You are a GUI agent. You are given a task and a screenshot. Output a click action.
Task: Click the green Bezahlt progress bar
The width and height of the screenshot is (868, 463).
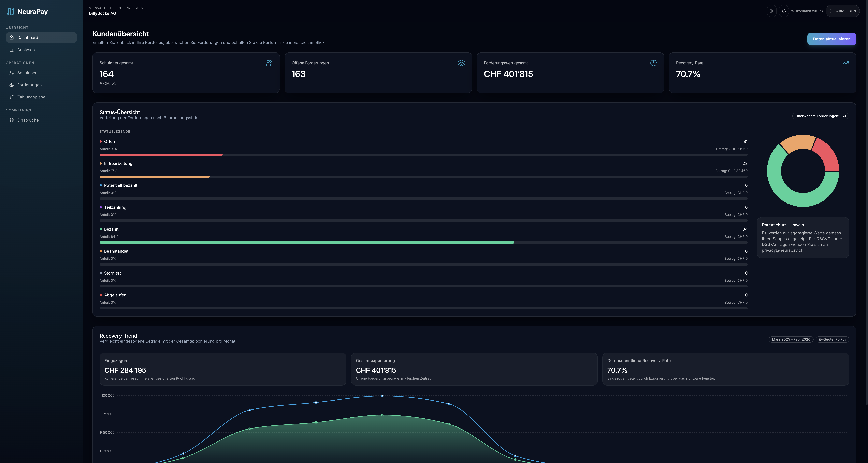pos(307,242)
